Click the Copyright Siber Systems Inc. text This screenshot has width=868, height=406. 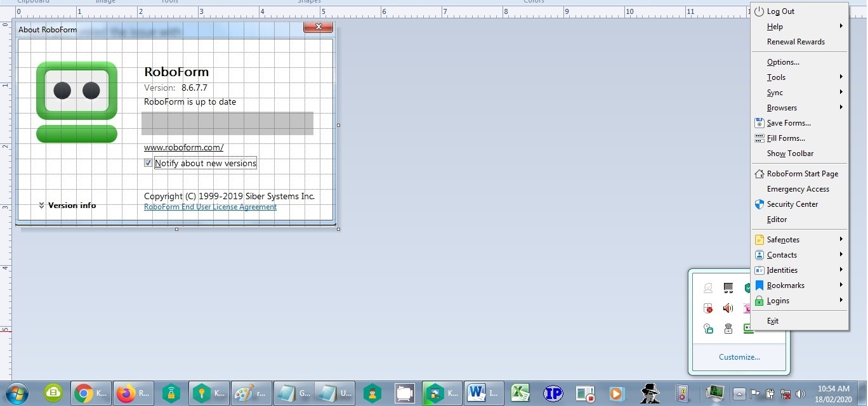229,196
